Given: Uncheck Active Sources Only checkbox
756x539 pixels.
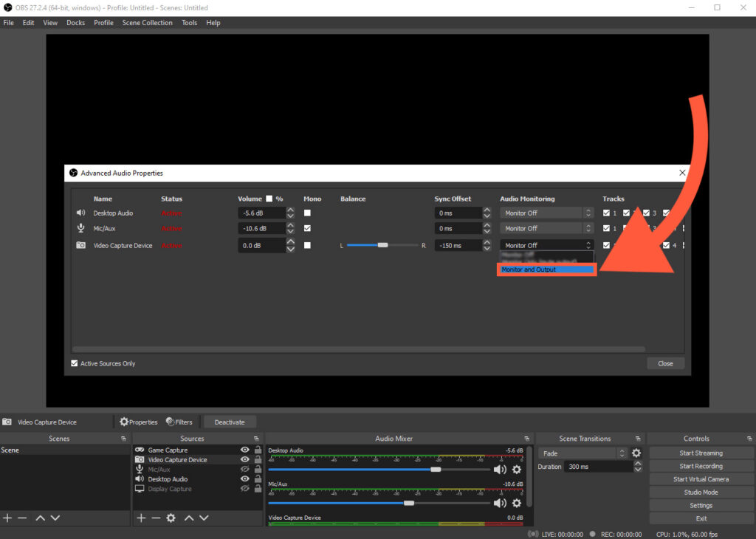Looking at the screenshot, I should coord(74,363).
